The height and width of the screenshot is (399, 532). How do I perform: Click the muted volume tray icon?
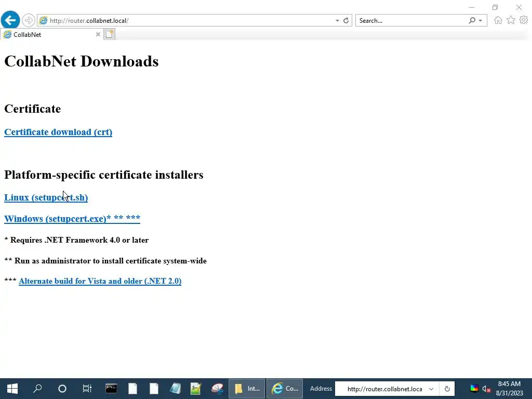click(x=486, y=389)
